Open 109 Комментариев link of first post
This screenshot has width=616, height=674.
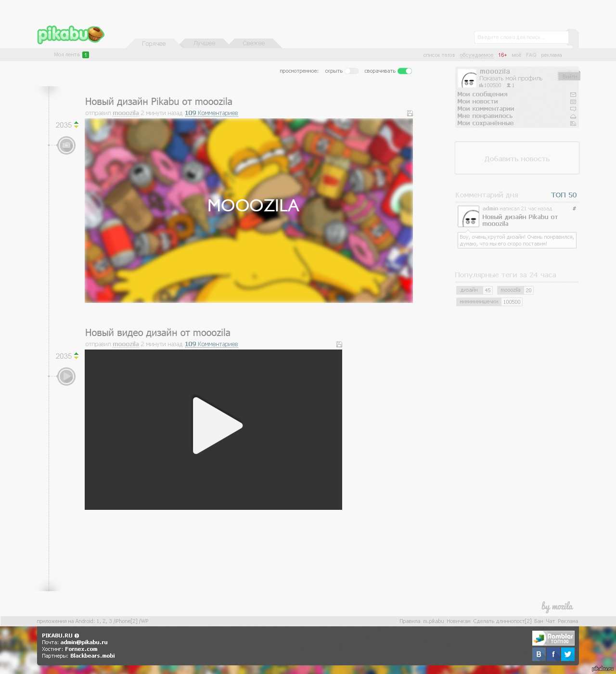211,113
